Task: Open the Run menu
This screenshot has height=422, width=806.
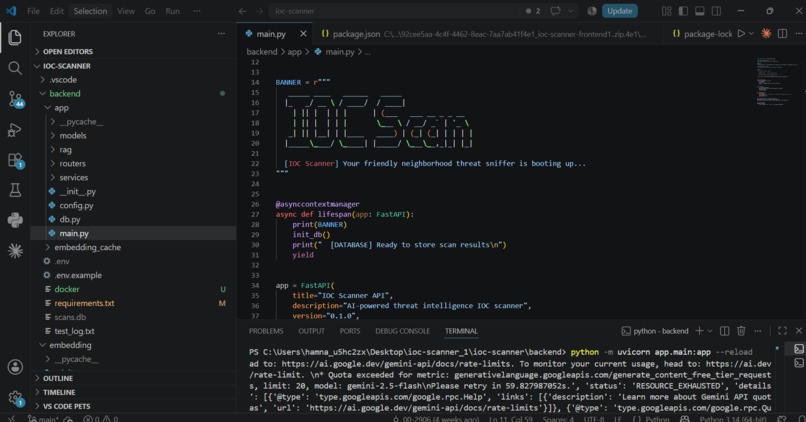Action: pos(173,11)
